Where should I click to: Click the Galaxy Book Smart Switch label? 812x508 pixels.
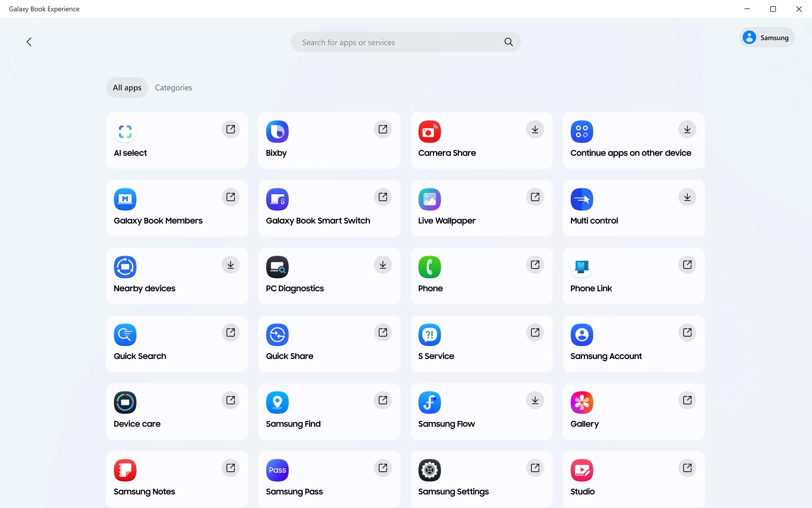point(318,220)
